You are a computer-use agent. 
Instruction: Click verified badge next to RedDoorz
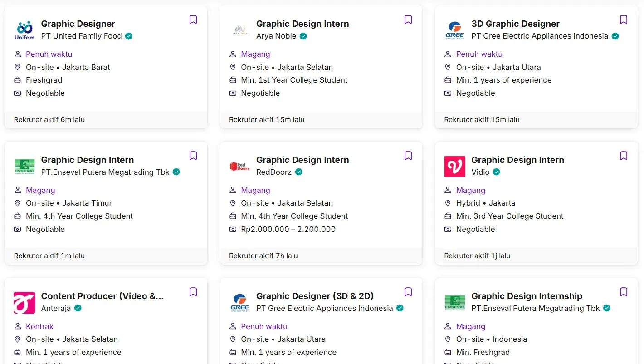299,172
